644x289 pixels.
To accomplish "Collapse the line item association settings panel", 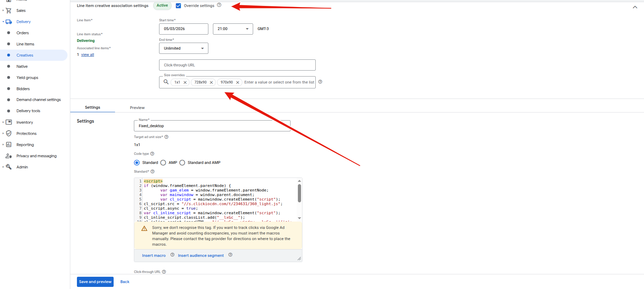I will click(635, 7).
